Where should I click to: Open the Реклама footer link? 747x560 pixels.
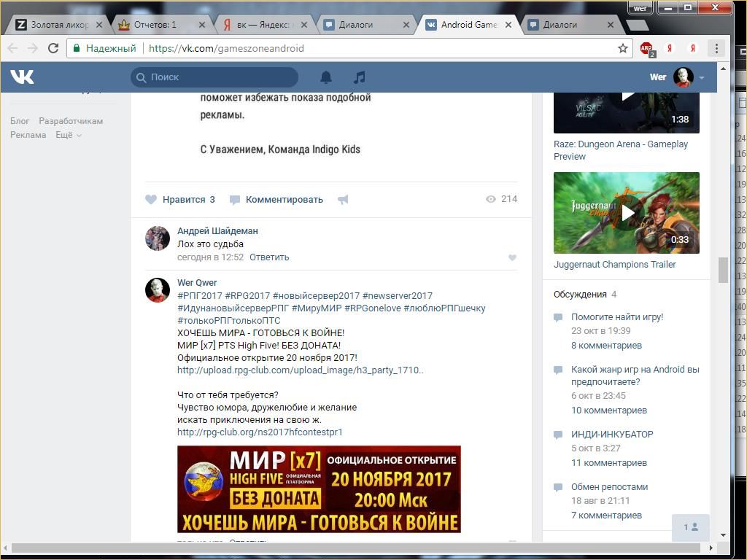[28, 135]
